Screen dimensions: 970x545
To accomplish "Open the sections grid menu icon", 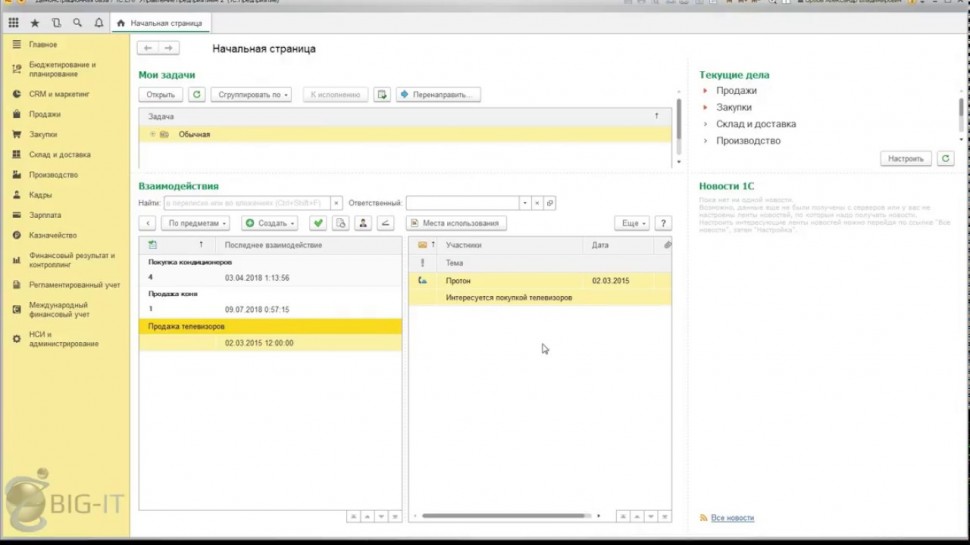I will (x=13, y=22).
